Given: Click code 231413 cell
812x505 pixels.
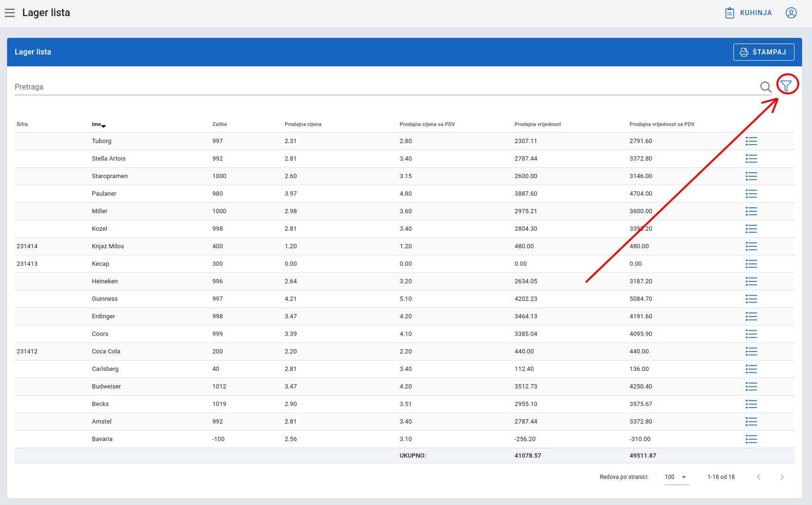Looking at the screenshot, I should click(27, 264).
